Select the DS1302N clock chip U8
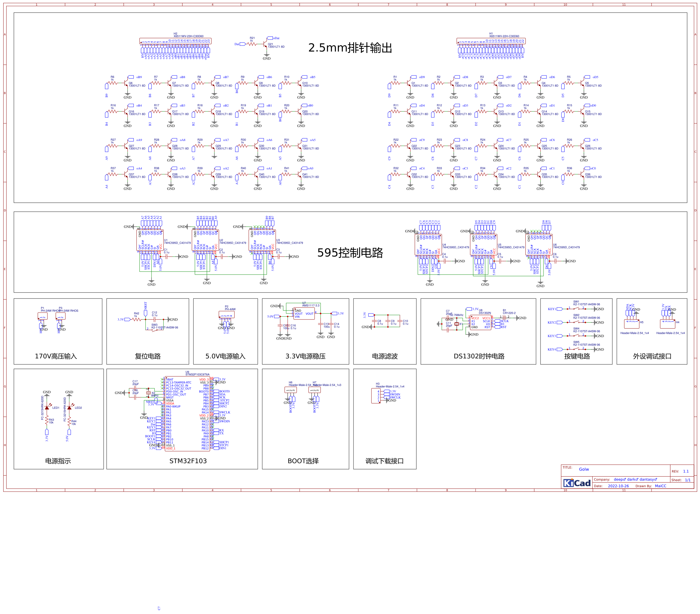 [480, 322]
